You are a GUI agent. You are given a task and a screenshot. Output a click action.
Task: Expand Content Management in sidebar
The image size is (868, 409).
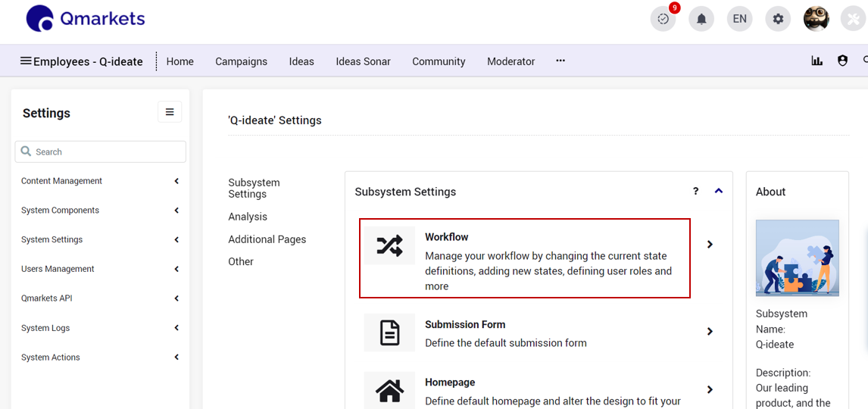click(x=100, y=181)
